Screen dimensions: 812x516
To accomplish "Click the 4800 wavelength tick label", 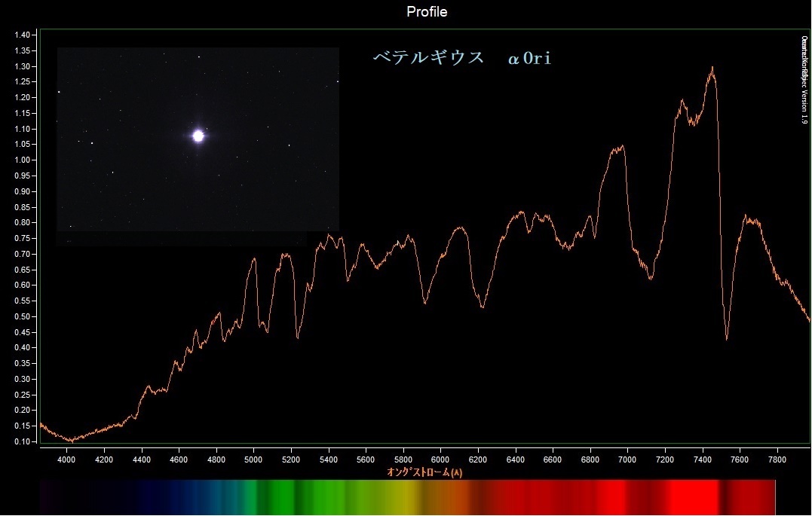I will pos(216,460).
